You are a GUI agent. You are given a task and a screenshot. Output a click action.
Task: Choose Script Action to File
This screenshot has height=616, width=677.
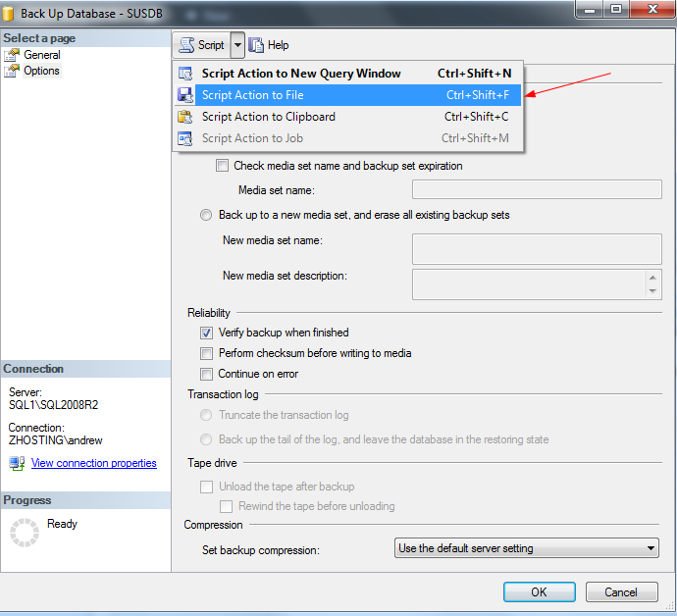348,95
